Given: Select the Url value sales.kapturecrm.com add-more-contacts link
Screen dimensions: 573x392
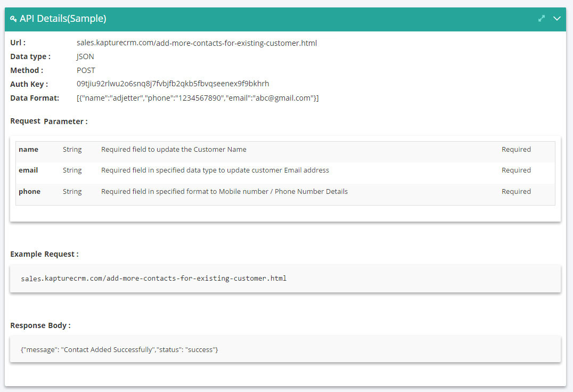Looking at the screenshot, I should [197, 43].
